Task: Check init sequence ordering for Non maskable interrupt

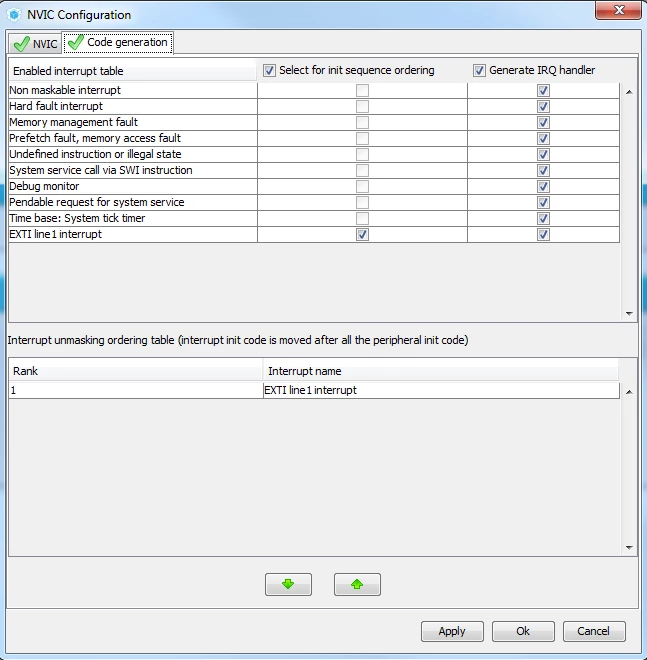Action: [362, 90]
